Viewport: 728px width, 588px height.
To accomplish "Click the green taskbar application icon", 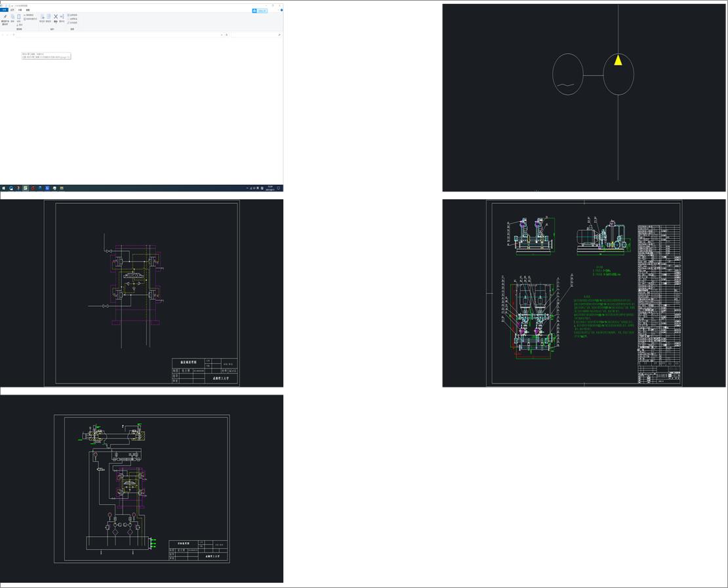I will (26, 188).
